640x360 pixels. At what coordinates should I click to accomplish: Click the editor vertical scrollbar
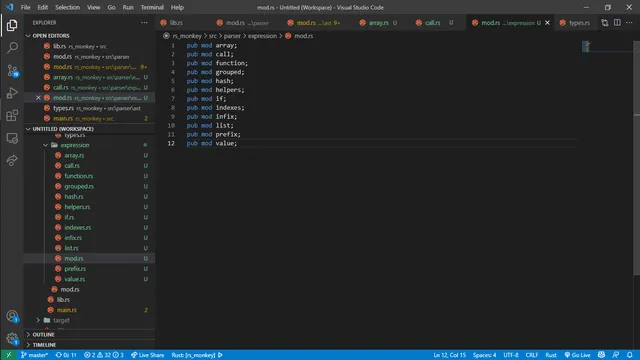[636, 157]
